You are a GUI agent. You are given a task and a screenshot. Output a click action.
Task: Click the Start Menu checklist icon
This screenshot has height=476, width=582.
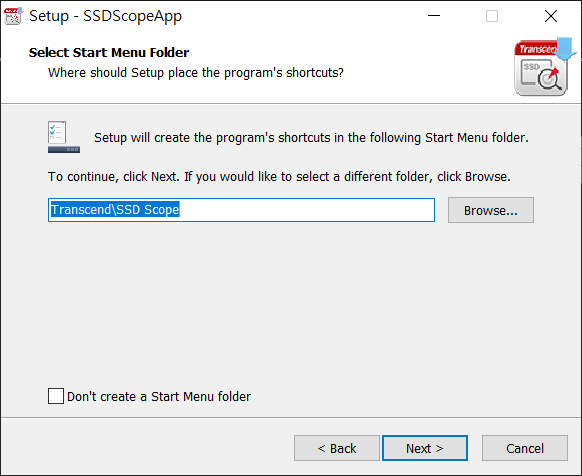[63, 137]
